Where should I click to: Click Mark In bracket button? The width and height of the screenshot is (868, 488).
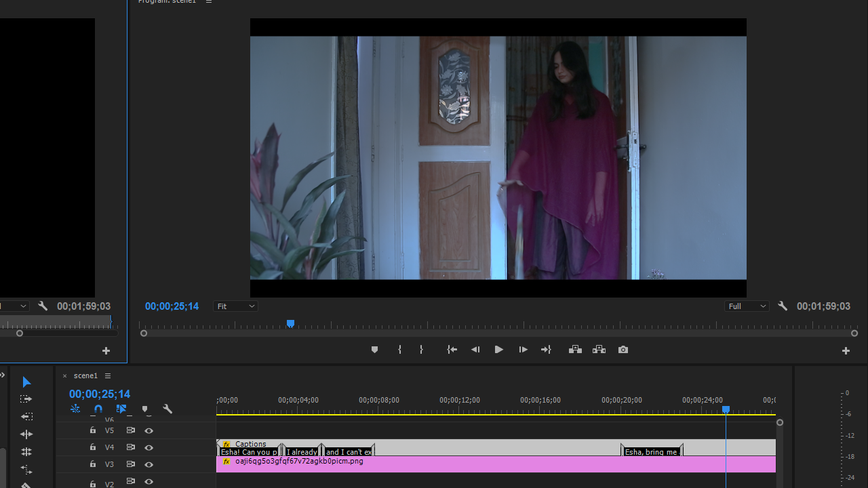tap(399, 350)
